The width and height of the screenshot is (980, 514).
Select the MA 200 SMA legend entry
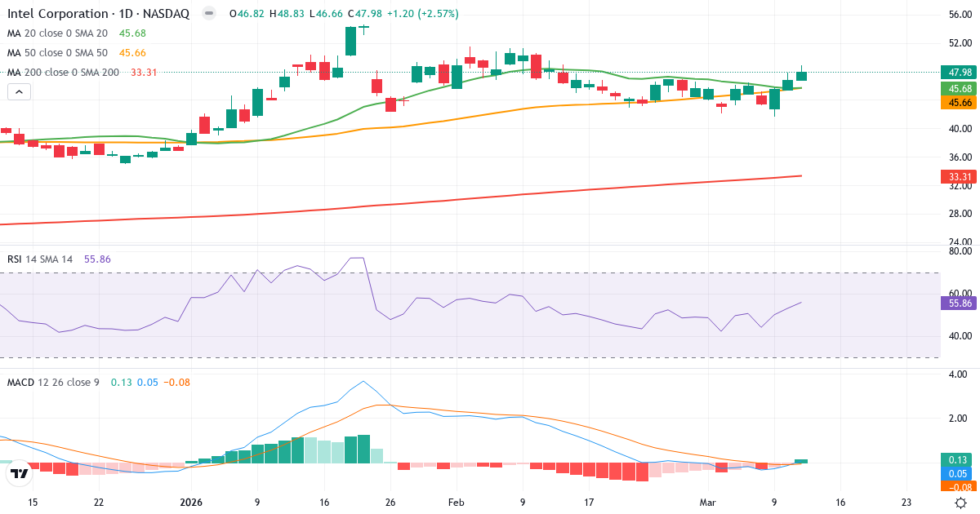(65, 72)
